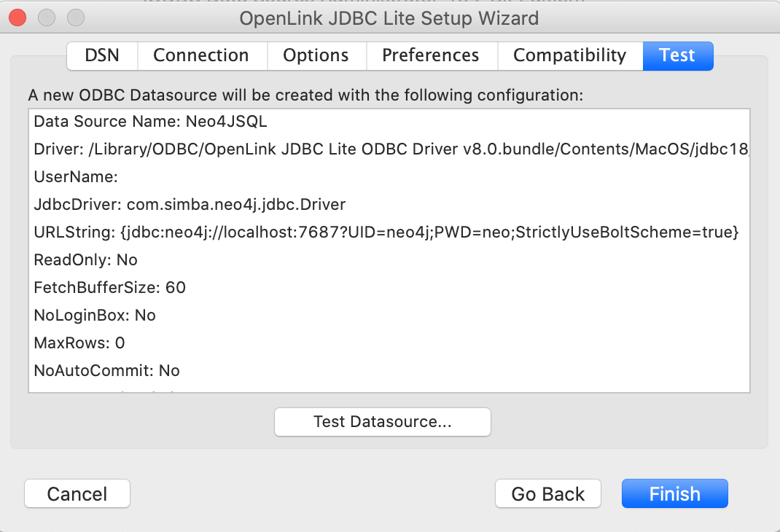Close the wizard with the red button
Image resolution: width=780 pixels, height=532 pixels.
[x=18, y=17]
